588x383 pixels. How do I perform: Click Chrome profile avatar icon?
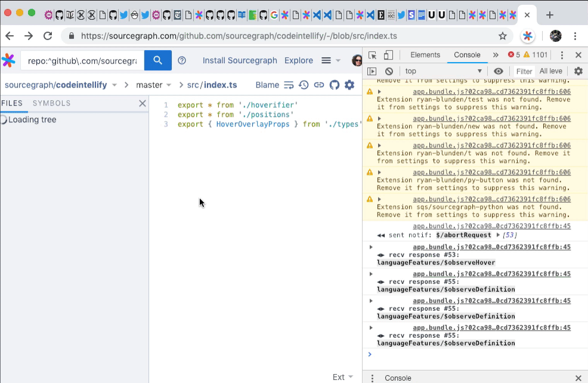pos(555,36)
